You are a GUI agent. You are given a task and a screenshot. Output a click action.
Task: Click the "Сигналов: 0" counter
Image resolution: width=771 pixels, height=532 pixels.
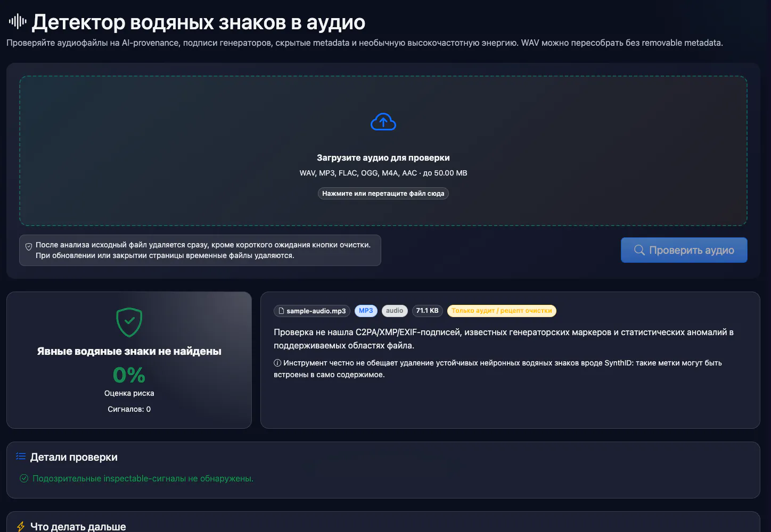click(129, 409)
